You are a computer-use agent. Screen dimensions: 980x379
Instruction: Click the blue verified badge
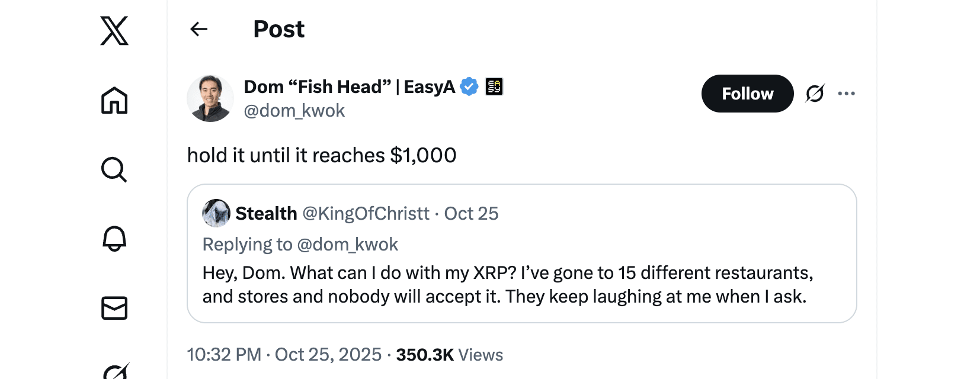469,86
